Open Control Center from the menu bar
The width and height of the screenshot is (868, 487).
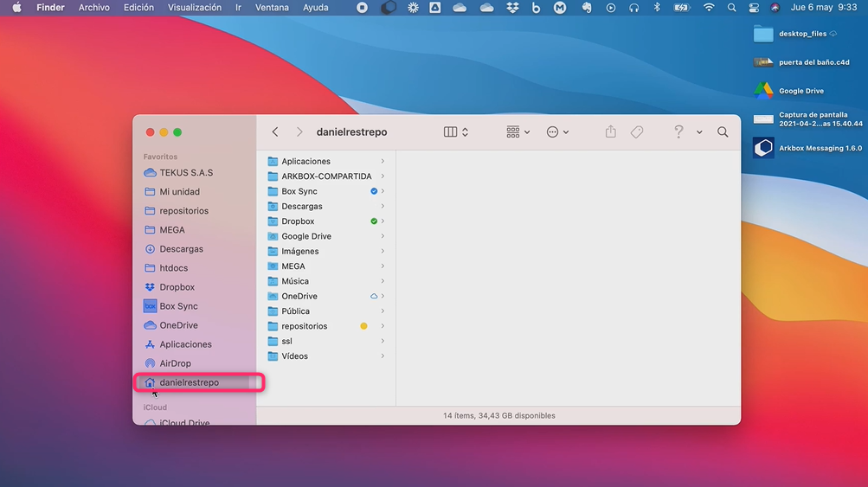[x=753, y=8]
